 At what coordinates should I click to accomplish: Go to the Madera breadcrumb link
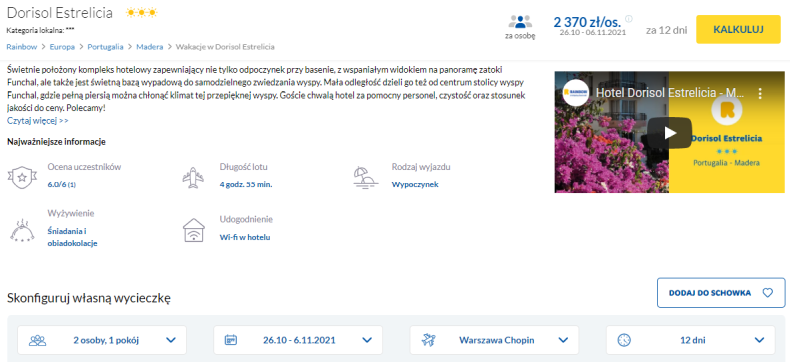tap(150, 47)
